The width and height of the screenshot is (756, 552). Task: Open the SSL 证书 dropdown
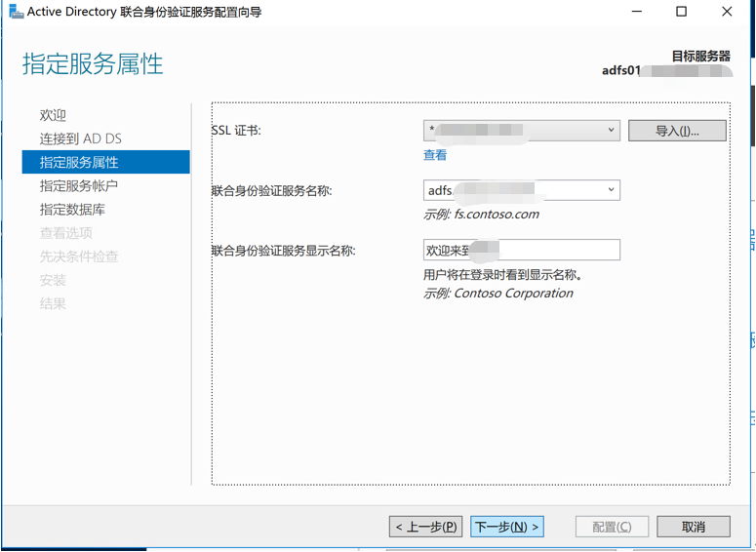(522, 130)
